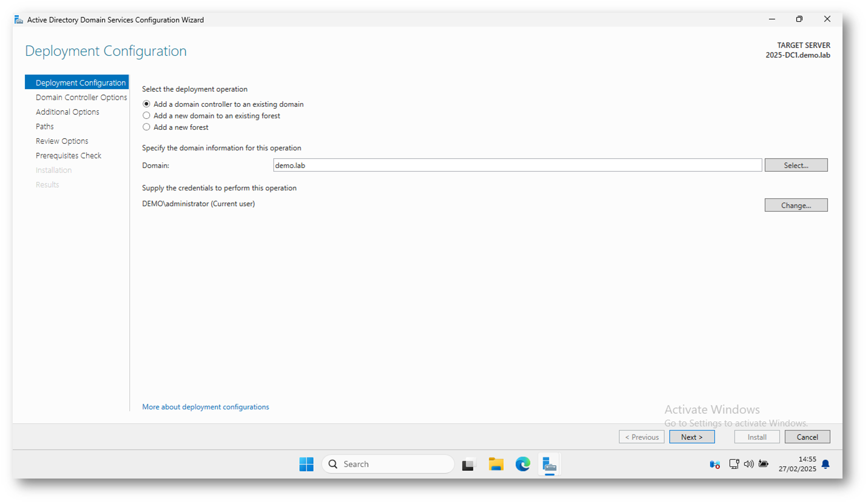
Task: Open Review Options step in sidebar
Action: 62,141
